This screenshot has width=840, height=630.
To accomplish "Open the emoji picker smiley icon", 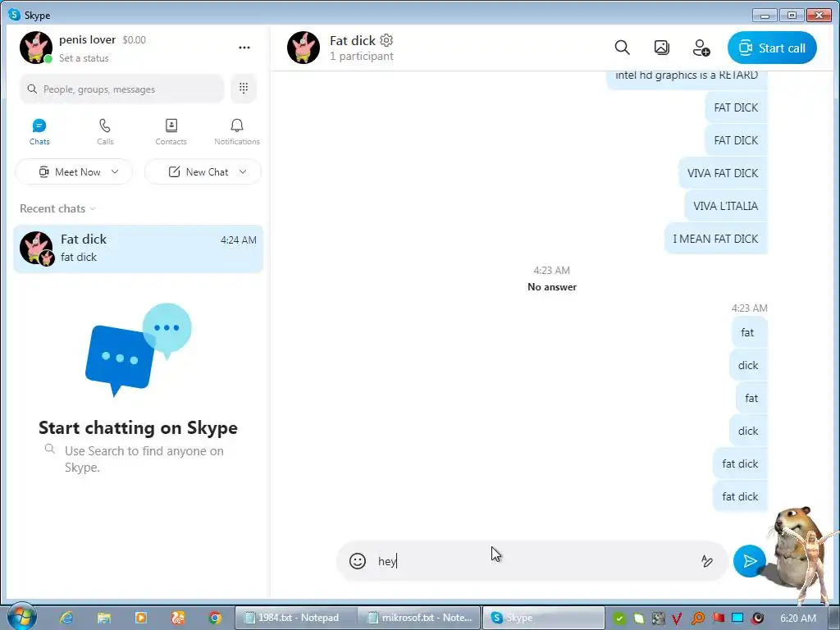I will (358, 561).
